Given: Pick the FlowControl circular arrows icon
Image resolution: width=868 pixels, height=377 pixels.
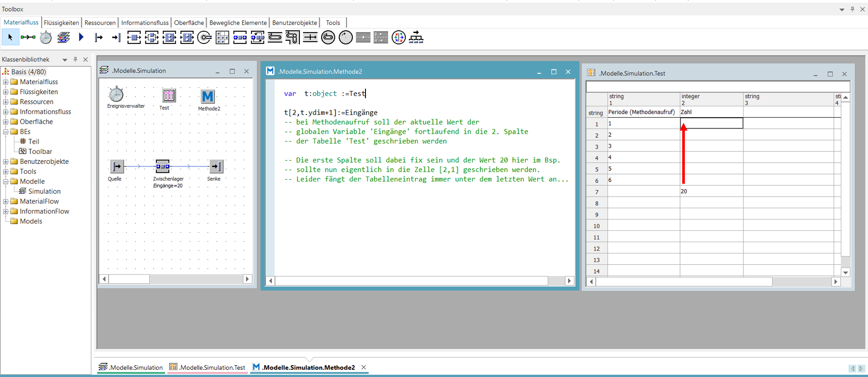Looking at the screenshot, I should pyautogui.click(x=398, y=38).
